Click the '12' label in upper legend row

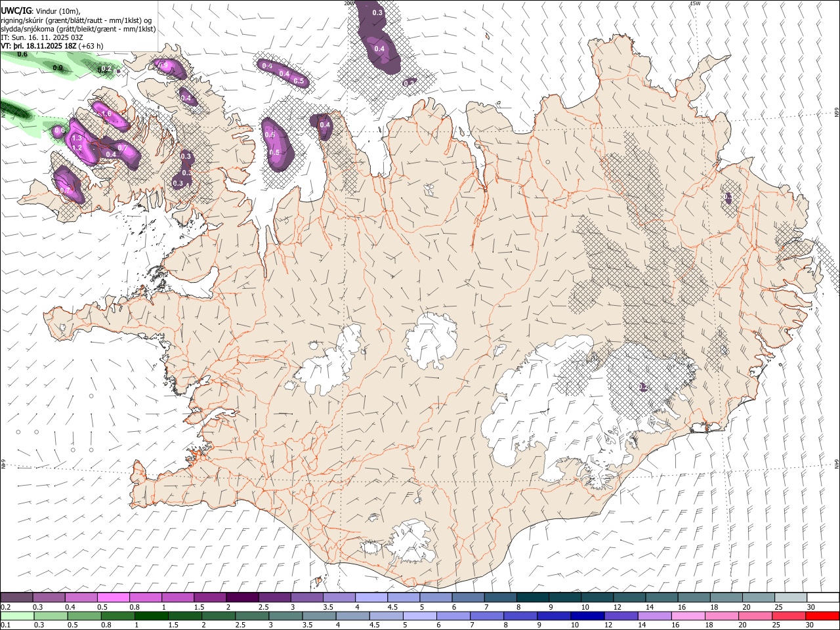(616, 607)
